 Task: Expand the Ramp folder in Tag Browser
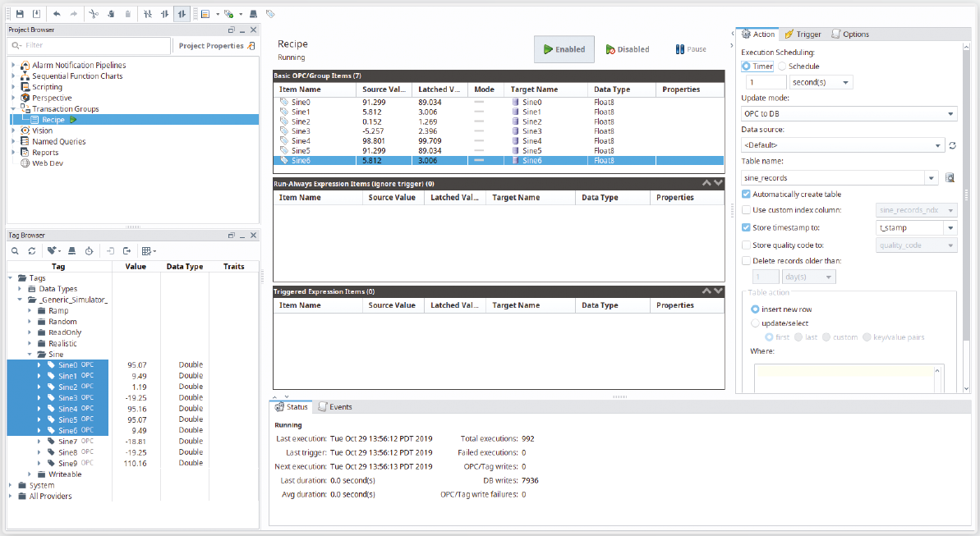point(31,311)
